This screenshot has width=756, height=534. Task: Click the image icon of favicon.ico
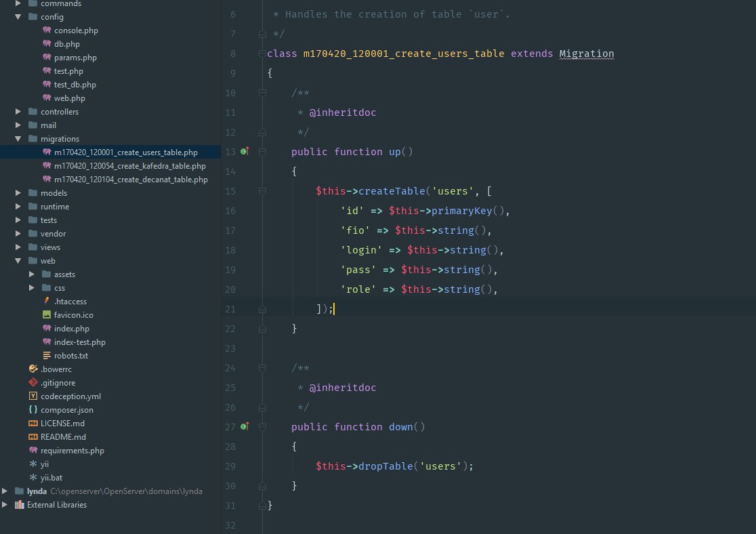[x=47, y=314]
